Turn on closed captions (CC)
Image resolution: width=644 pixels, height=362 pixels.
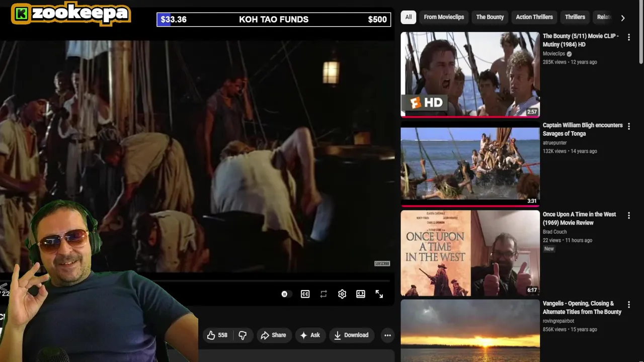pos(305,294)
